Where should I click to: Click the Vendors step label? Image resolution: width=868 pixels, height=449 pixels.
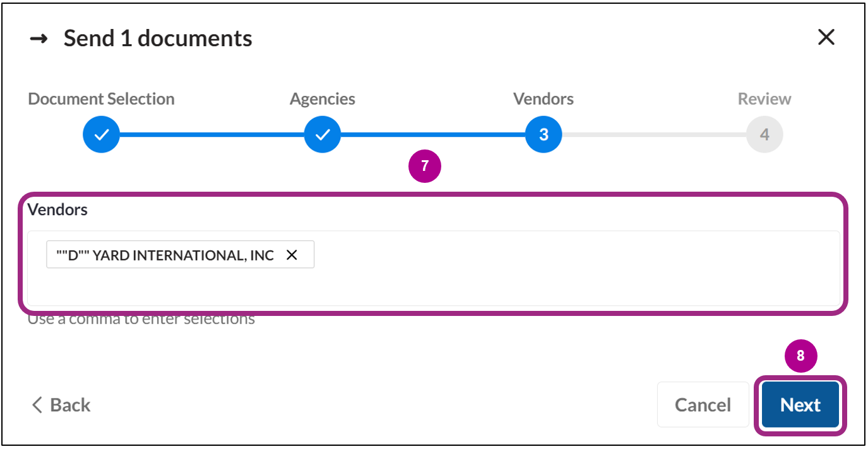tap(543, 98)
